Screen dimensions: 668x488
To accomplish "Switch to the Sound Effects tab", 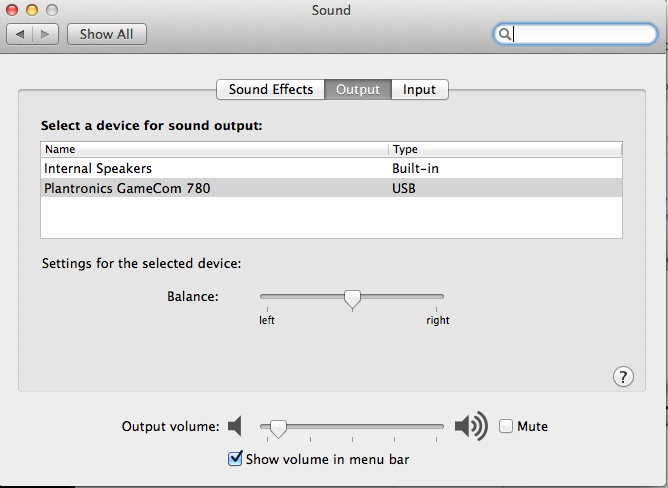I will 271,90.
